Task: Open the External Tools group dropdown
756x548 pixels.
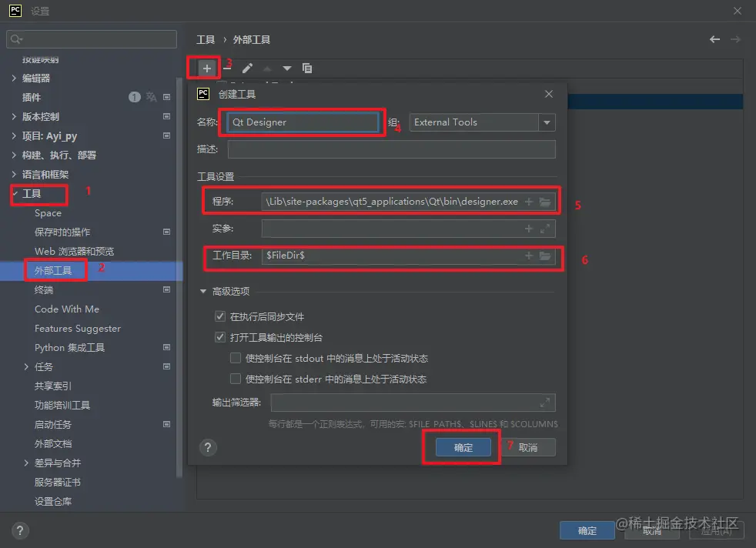Action: [547, 122]
